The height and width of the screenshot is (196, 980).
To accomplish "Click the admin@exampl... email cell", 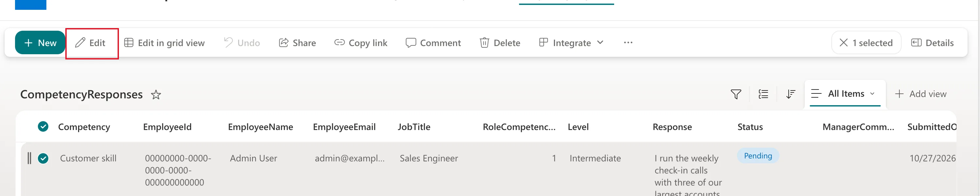I will [350, 158].
